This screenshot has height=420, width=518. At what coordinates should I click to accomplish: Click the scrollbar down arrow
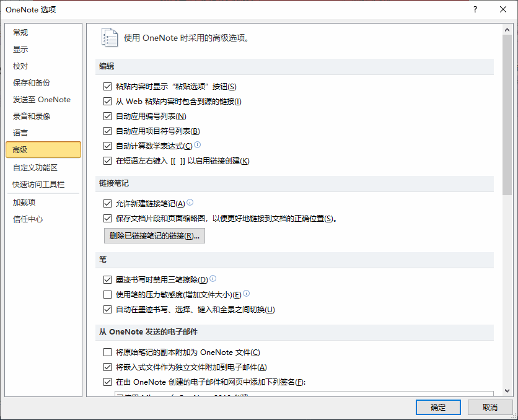point(507,391)
